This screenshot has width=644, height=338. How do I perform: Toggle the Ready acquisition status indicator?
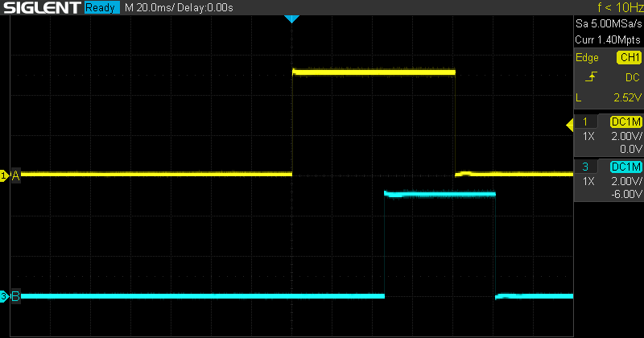(x=101, y=8)
